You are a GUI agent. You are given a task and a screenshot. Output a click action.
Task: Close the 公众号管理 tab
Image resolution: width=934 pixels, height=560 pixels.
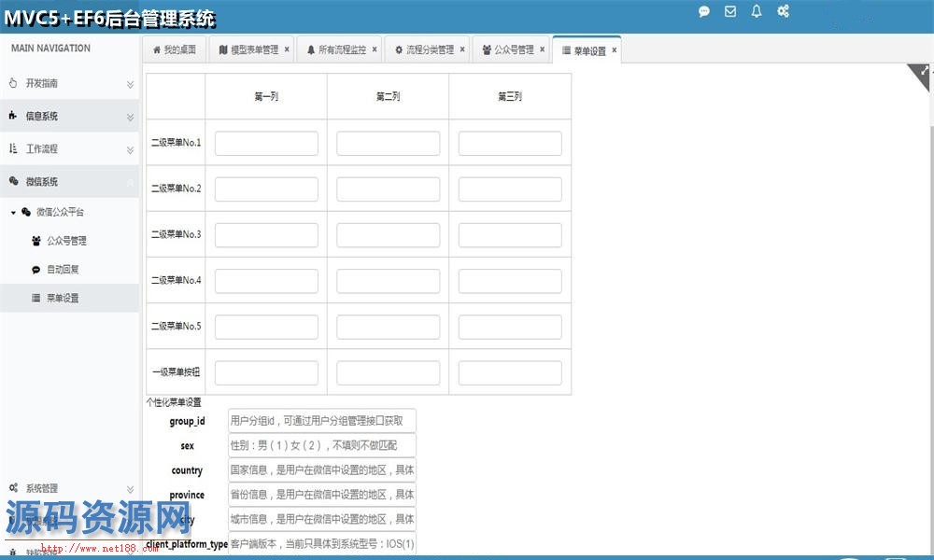(x=543, y=49)
